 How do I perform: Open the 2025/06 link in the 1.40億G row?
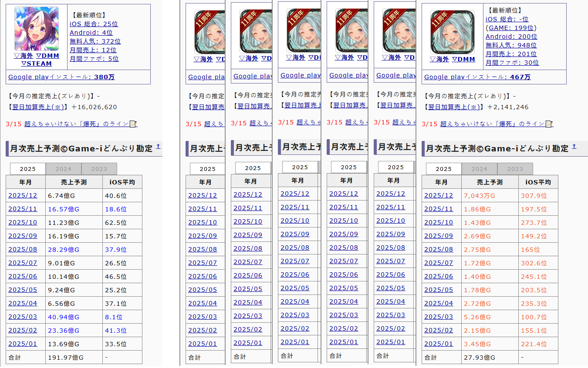coord(439,277)
